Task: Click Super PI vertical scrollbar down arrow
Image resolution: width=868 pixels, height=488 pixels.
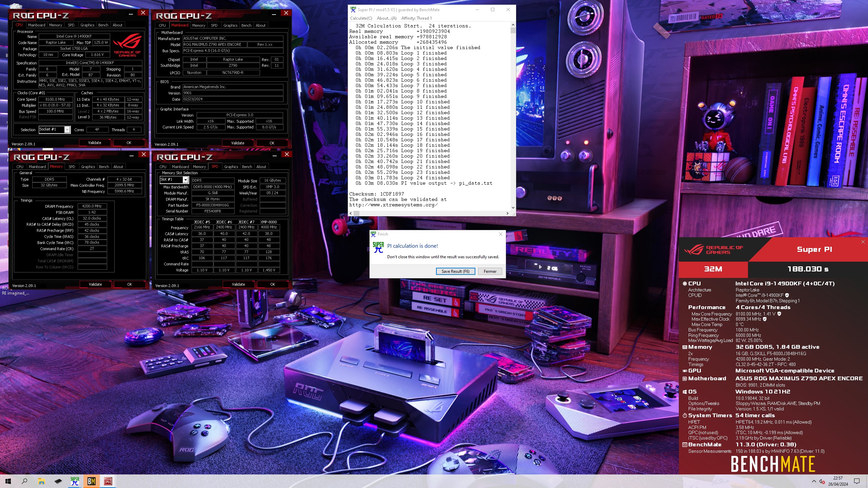Action: coord(513,207)
